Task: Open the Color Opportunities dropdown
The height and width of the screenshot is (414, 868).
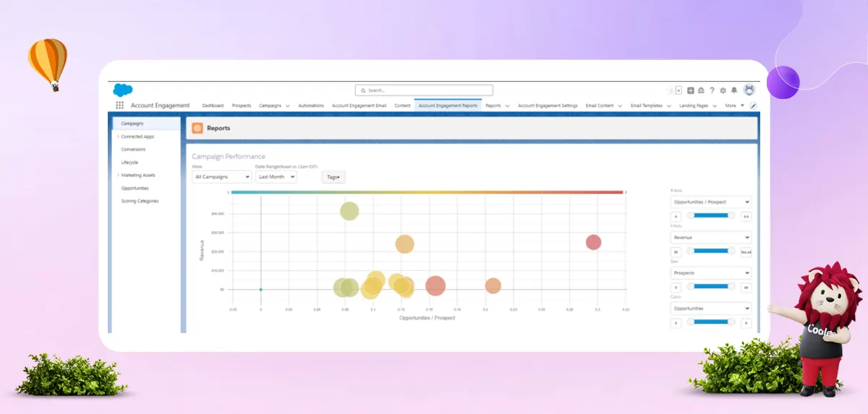Action: 711,309
